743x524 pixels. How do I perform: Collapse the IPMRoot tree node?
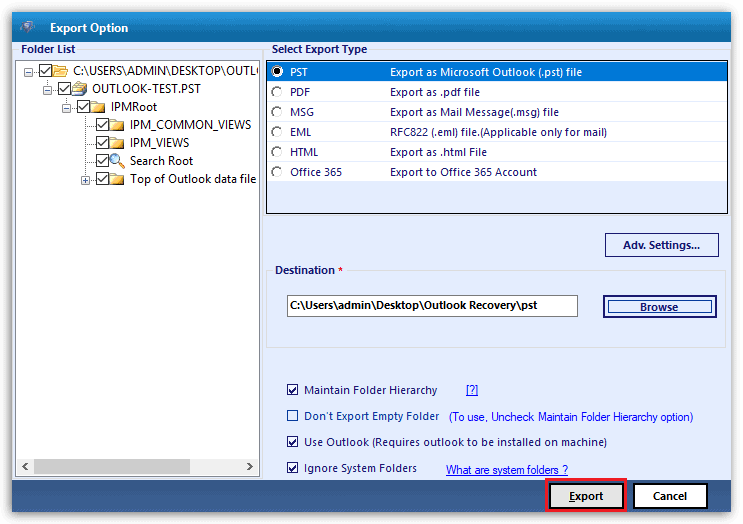point(66,108)
